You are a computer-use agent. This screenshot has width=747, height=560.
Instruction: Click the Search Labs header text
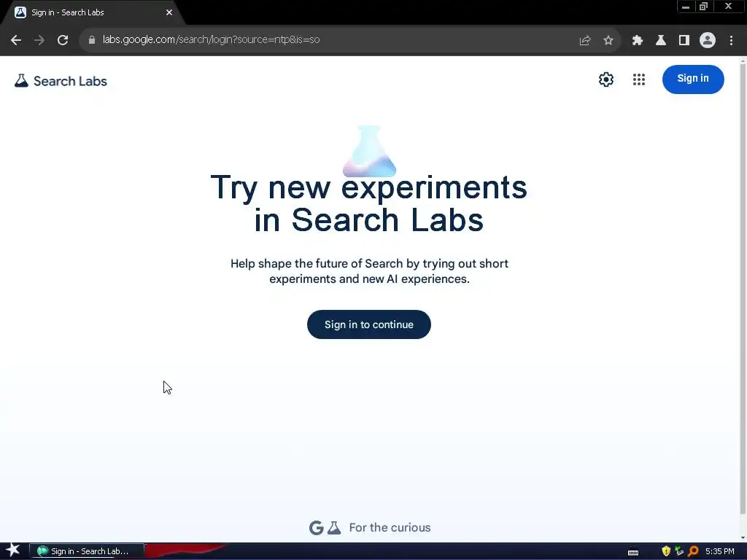[x=70, y=81]
